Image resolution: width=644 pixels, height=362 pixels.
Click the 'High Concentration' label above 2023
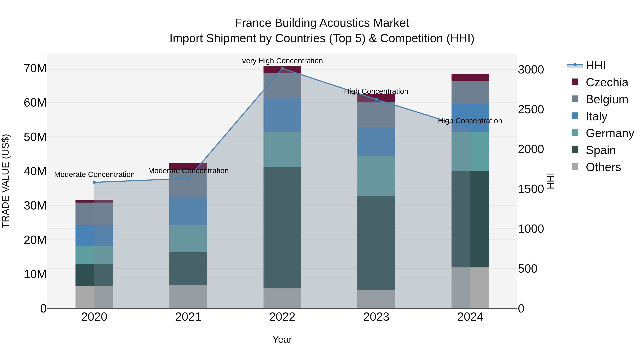(376, 91)
